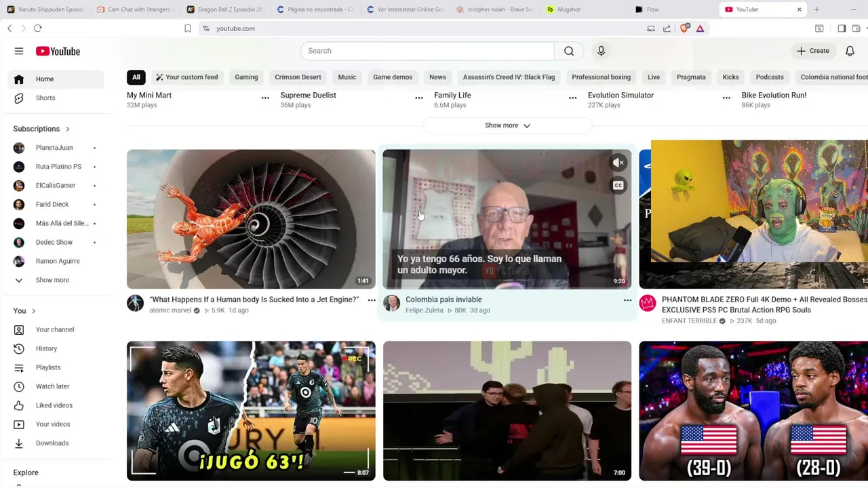The image size is (868, 488).
Task: Open options menu for My Mini Mart
Action: (265, 98)
